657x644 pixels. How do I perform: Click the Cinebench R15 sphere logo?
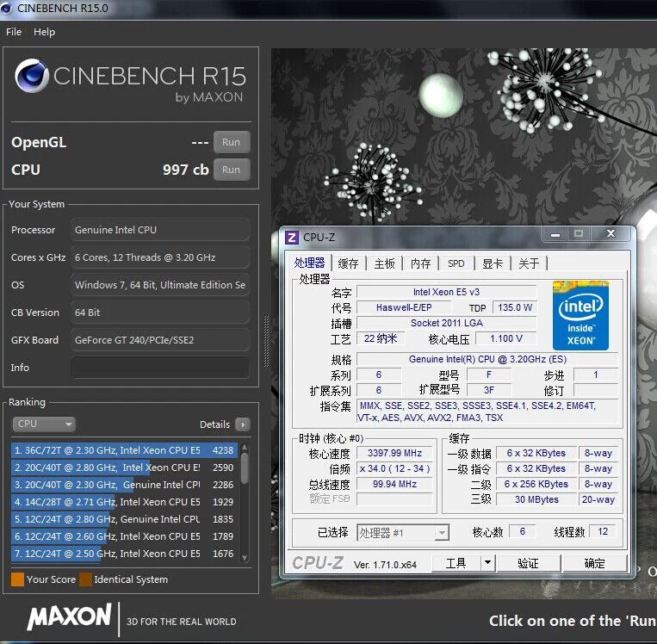[32, 76]
